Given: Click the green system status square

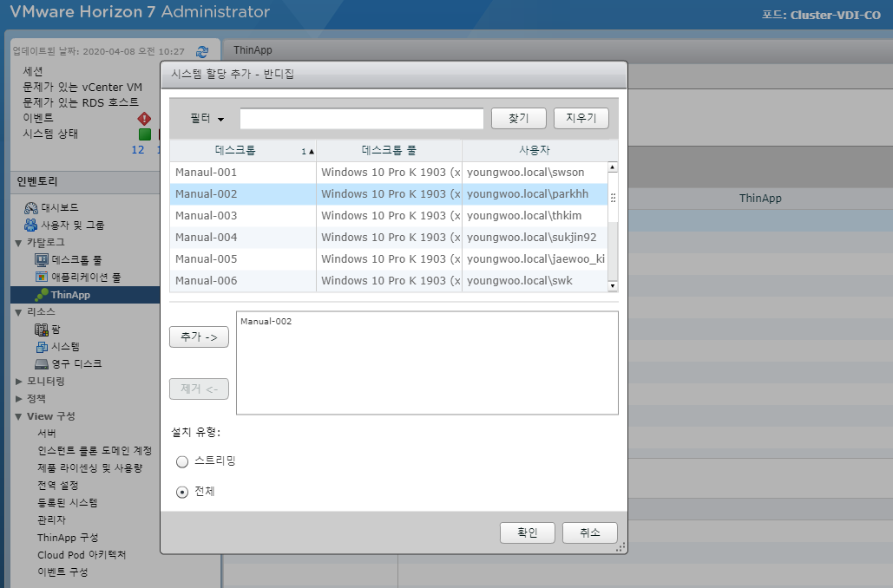Looking at the screenshot, I should 145,134.
